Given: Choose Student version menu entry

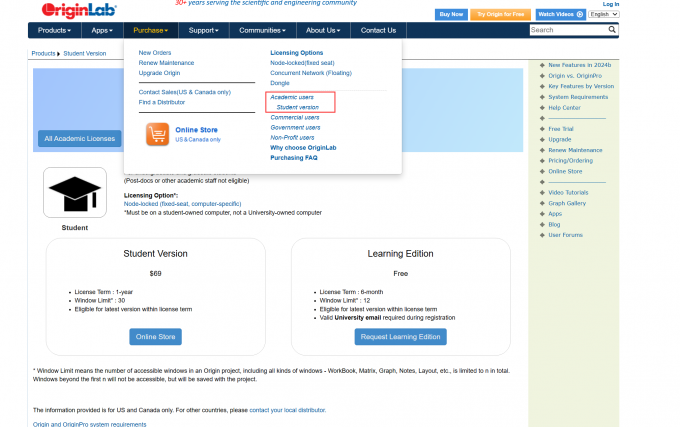Looking at the screenshot, I should pos(298,107).
